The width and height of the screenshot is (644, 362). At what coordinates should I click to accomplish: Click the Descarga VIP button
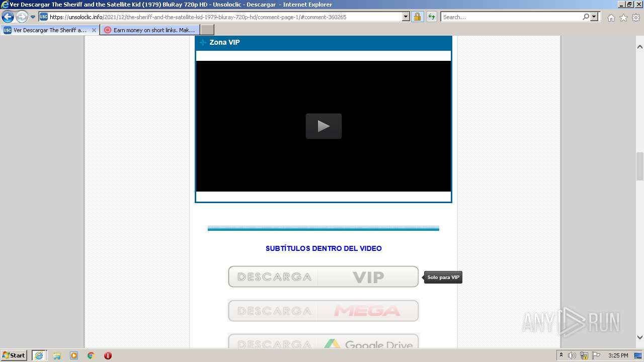[324, 277]
